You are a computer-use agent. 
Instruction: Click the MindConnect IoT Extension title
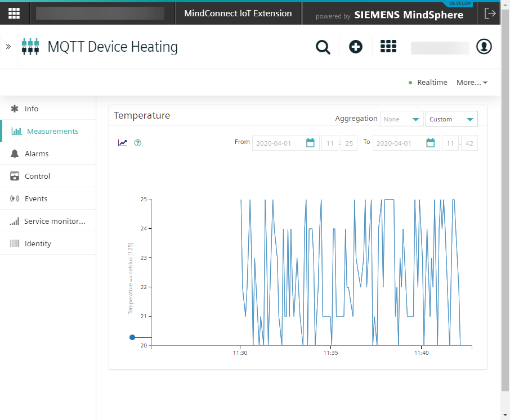[x=238, y=13]
